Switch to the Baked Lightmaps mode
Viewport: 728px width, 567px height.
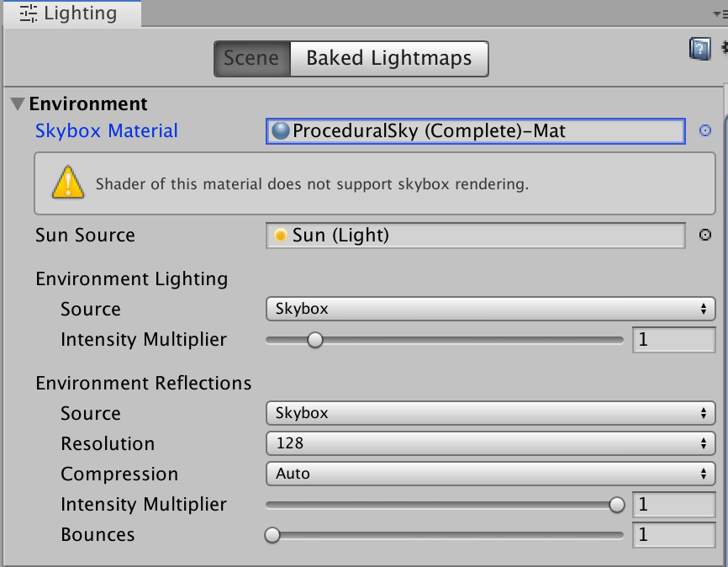[388, 59]
